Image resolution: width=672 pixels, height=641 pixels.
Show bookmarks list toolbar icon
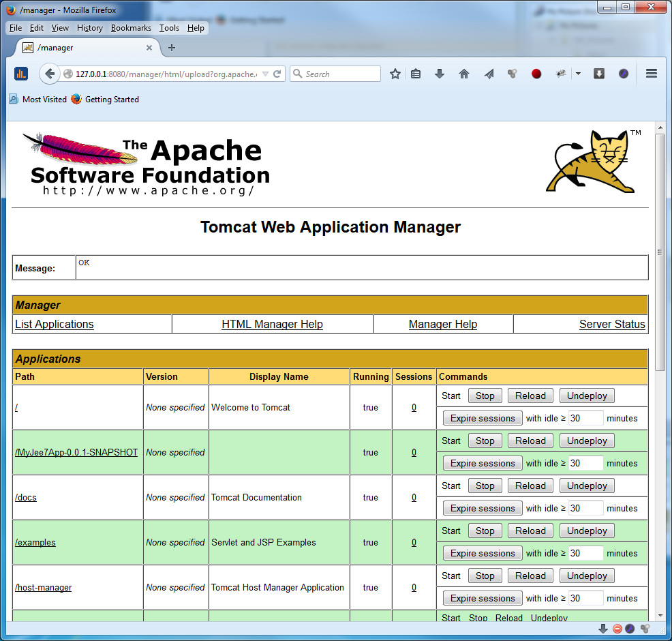416,74
